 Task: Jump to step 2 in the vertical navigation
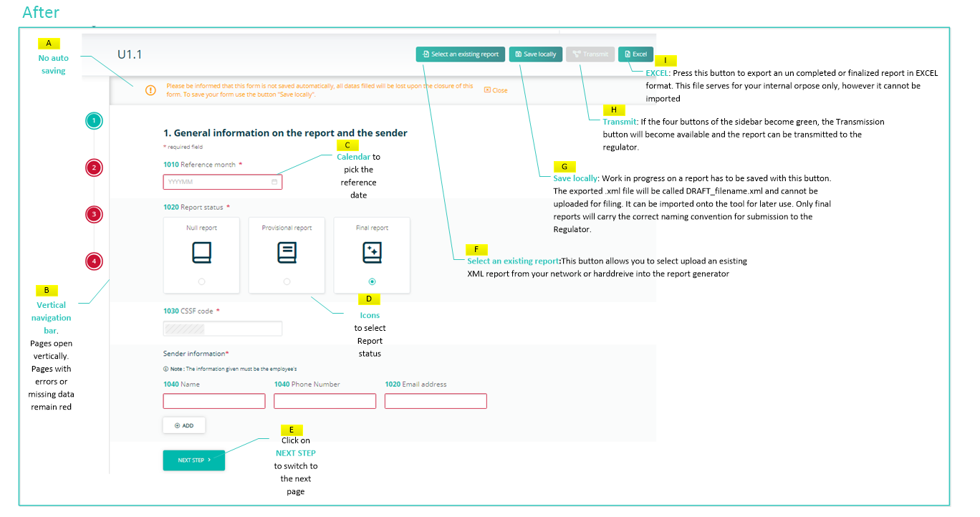[93, 168]
